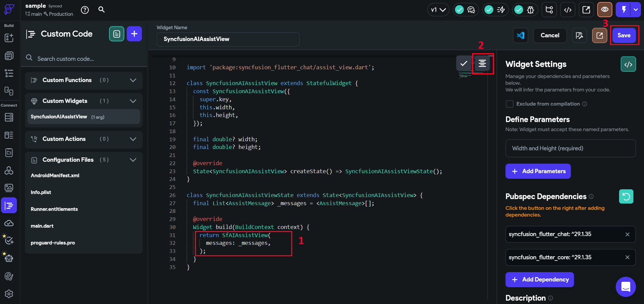The image size is (644, 304).
Task: Open the v1 version dropdown
Action: pos(438,10)
